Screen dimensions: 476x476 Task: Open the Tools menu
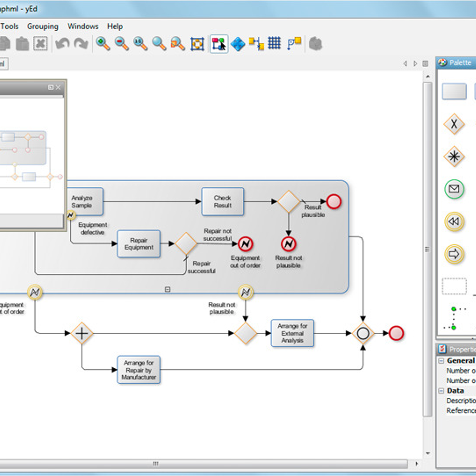(10, 26)
